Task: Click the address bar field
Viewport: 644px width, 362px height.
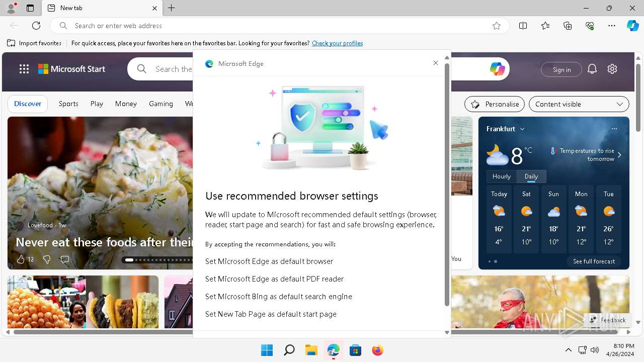Action: click(x=280, y=26)
